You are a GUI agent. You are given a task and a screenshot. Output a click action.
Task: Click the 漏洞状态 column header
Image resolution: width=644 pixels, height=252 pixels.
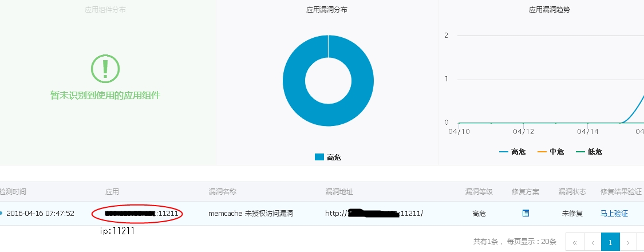[x=572, y=191]
